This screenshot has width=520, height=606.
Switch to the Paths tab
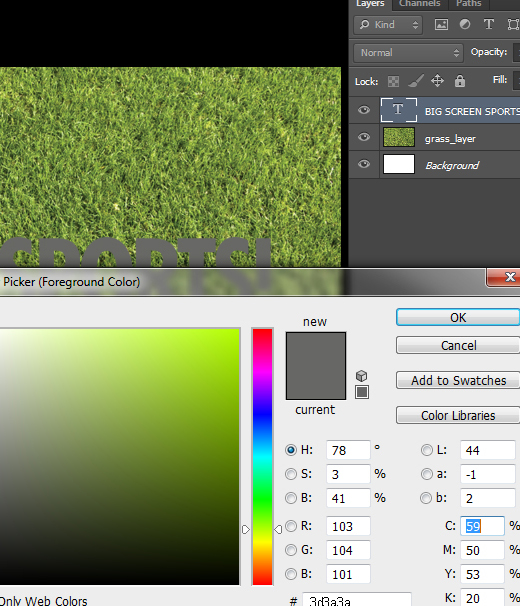pos(469,4)
